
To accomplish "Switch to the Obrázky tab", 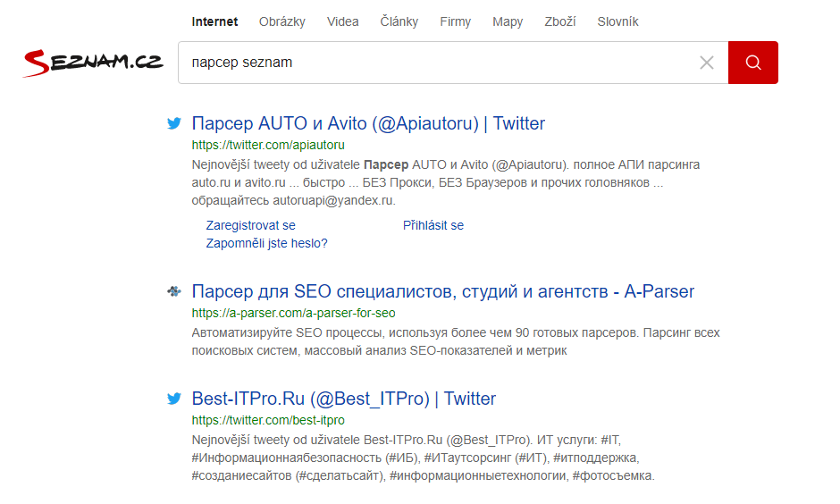I will pos(281,22).
